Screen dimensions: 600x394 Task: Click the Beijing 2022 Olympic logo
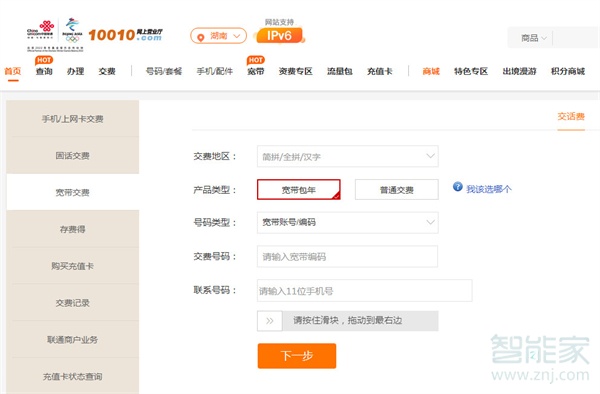click(x=72, y=30)
